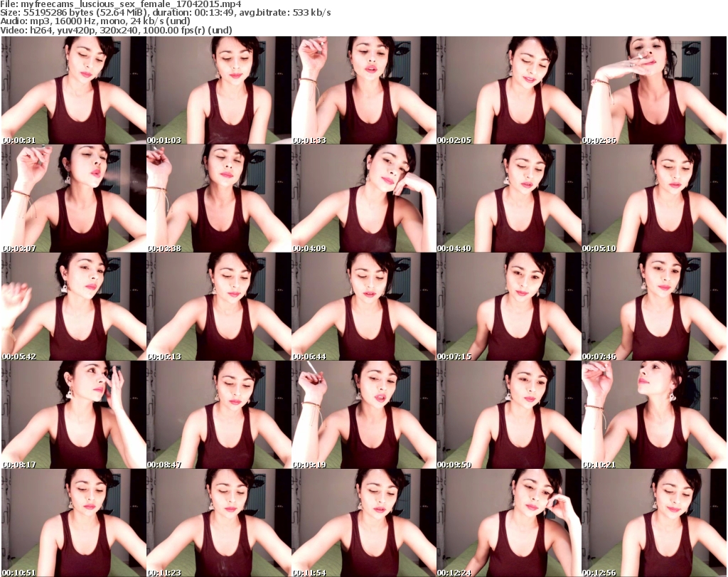
Task: Select the thumbnail stamped 00:00:31
Action: pyautogui.click(x=74, y=90)
